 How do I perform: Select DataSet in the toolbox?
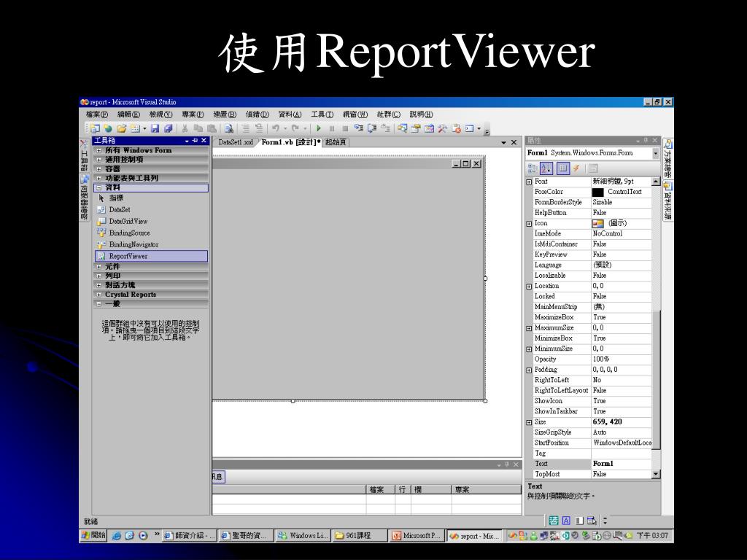151,209
